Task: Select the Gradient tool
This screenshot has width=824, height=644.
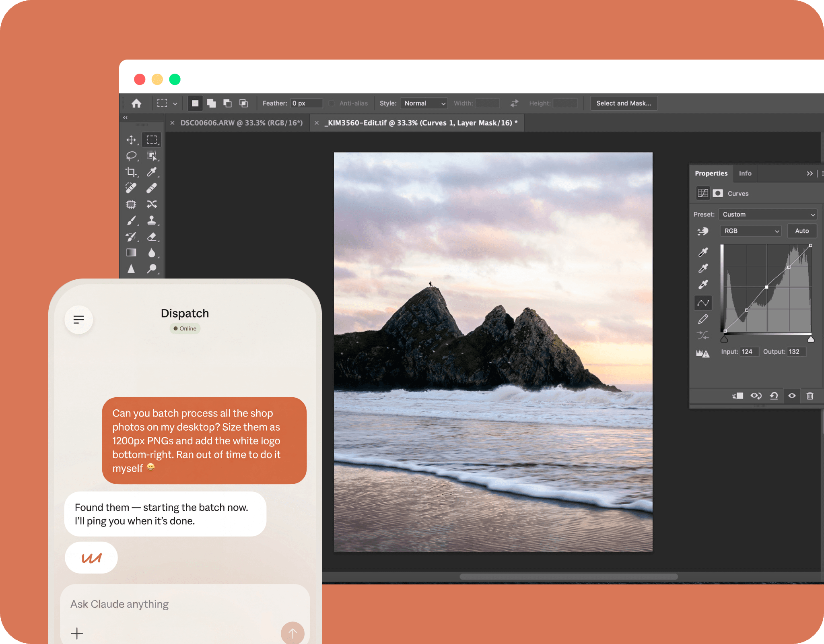Action: (131, 252)
